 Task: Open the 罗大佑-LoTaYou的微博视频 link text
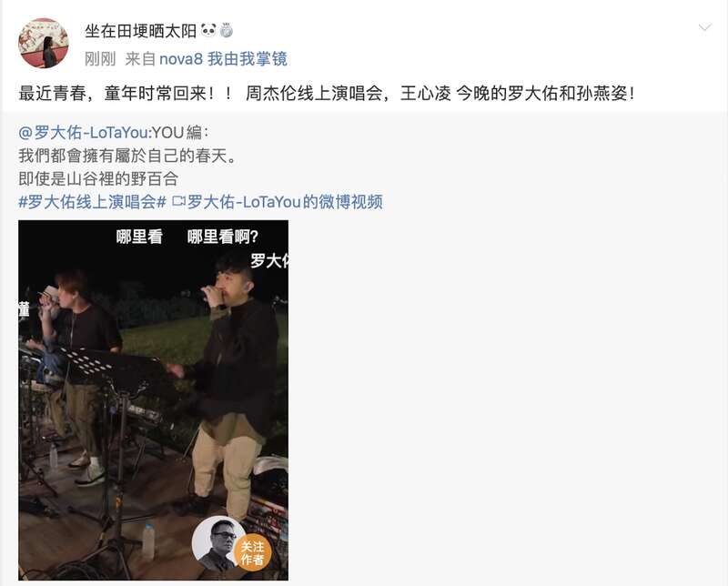pyautogui.click(x=285, y=202)
